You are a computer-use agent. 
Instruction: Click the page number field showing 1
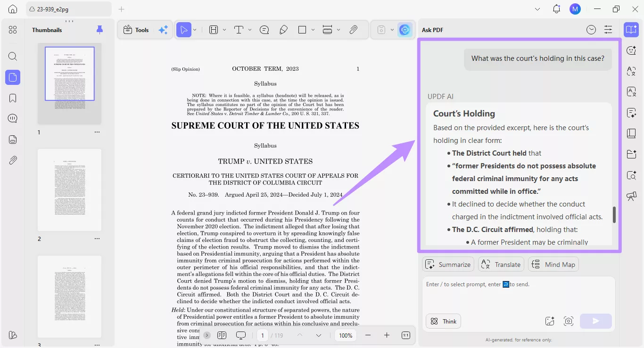(263, 335)
